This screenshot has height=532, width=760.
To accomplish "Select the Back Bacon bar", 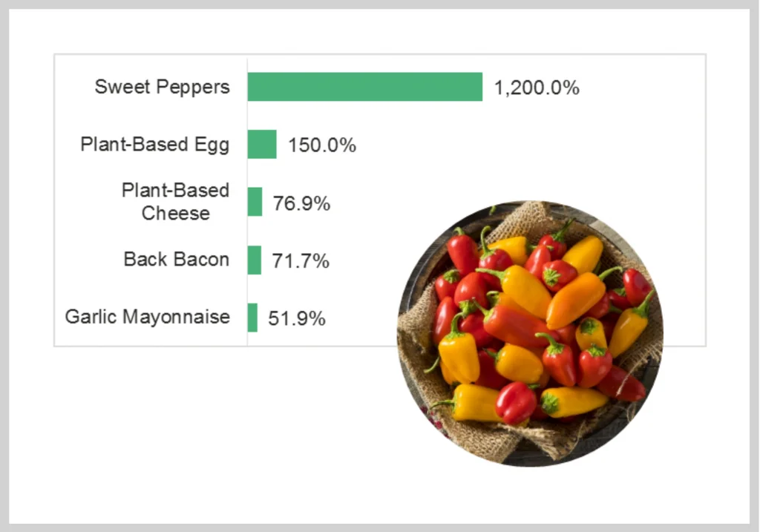I will 255,260.
